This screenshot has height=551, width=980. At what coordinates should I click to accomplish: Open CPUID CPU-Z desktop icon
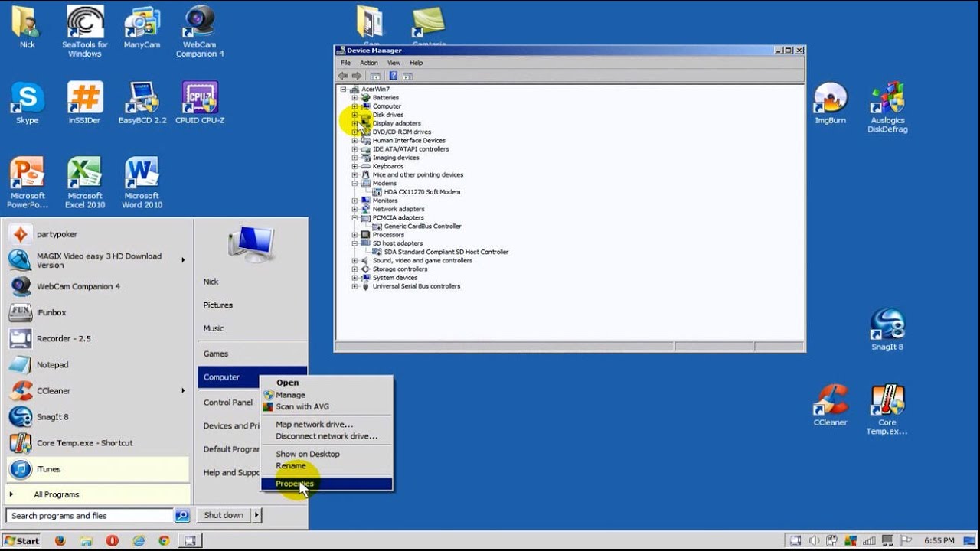coord(200,103)
